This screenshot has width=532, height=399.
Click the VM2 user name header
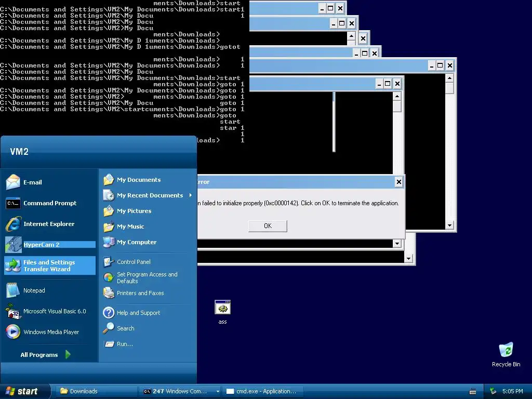(x=19, y=151)
